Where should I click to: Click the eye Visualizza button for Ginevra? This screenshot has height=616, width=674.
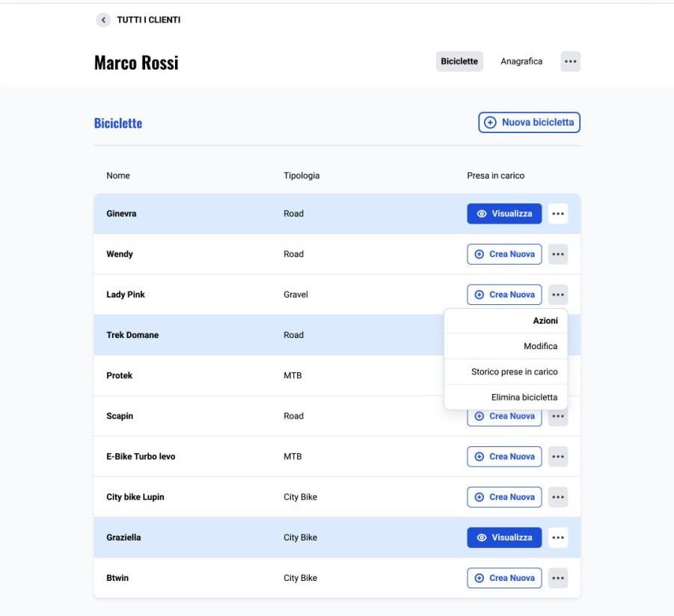(504, 214)
